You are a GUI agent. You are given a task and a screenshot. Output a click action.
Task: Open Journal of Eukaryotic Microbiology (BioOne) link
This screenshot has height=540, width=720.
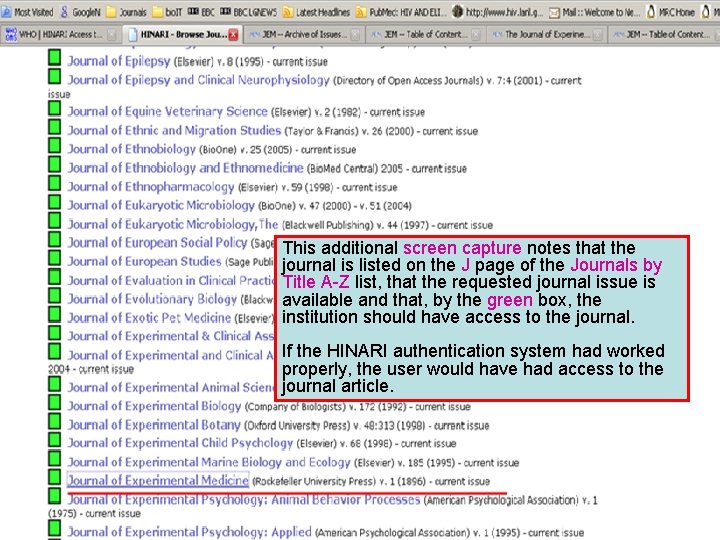pyautogui.click(x=161, y=205)
